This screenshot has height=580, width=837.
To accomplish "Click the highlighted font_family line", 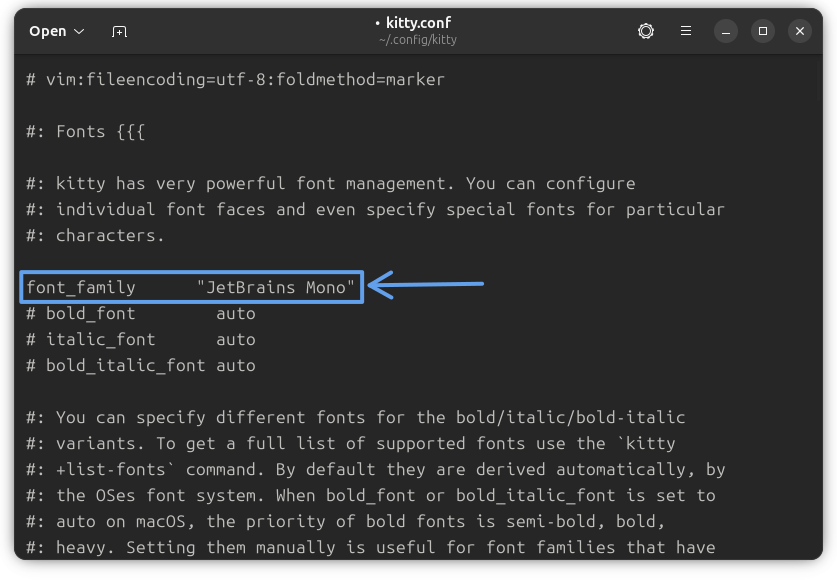I will [x=190, y=287].
